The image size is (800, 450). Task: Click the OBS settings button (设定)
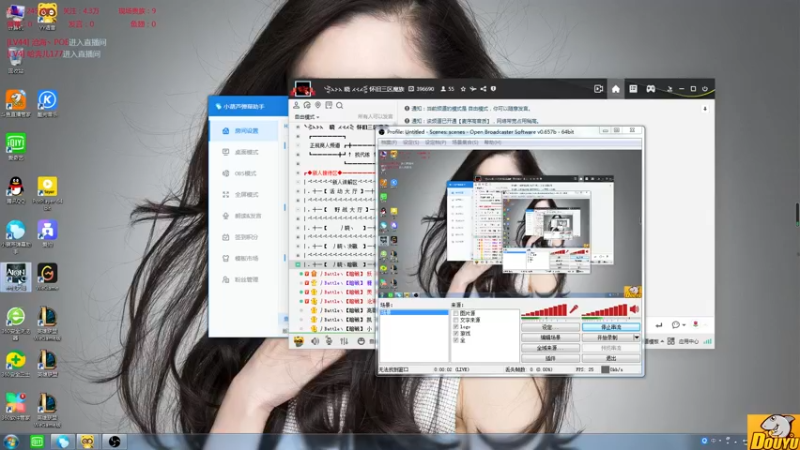tap(550, 327)
